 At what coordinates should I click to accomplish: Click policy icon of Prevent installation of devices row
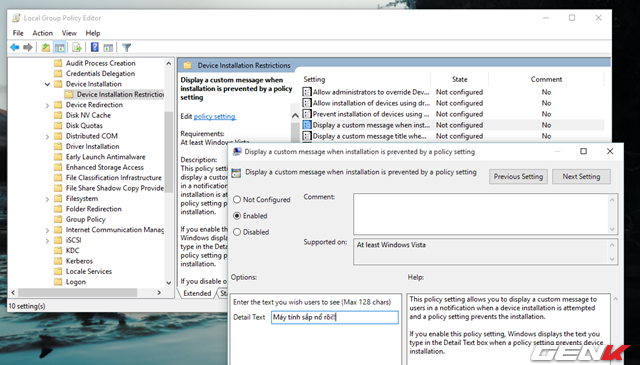tap(307, 114)
